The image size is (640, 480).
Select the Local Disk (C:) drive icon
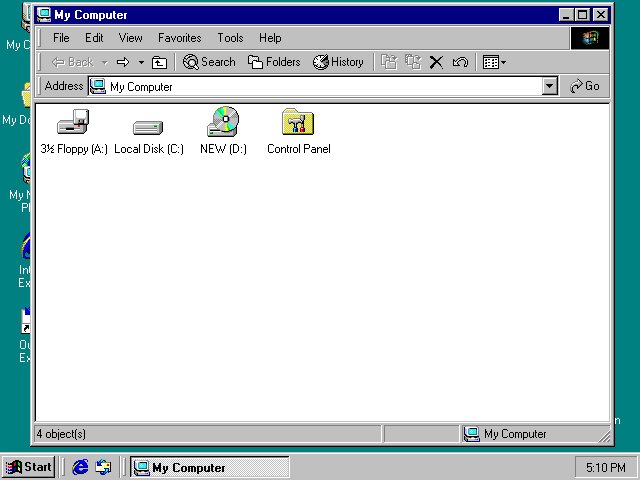tap(148, 126)
